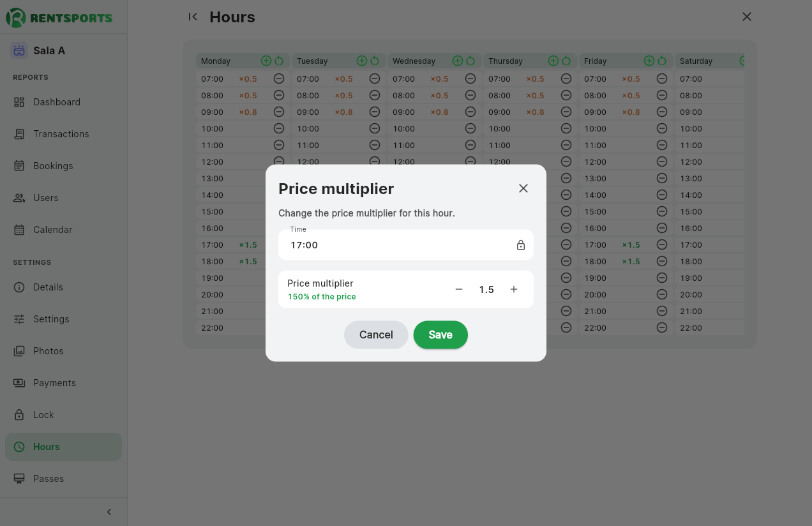Collapse the sidebar with the chevron
This screenshot has width=812, height=526.
pos(109,512)
